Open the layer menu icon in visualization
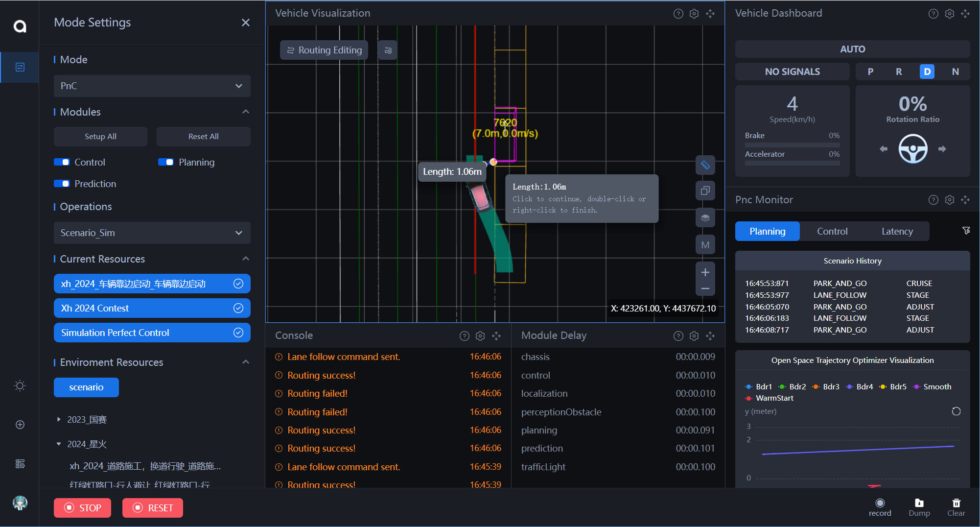This screenshot has height=527, width=980. (705, 218)
